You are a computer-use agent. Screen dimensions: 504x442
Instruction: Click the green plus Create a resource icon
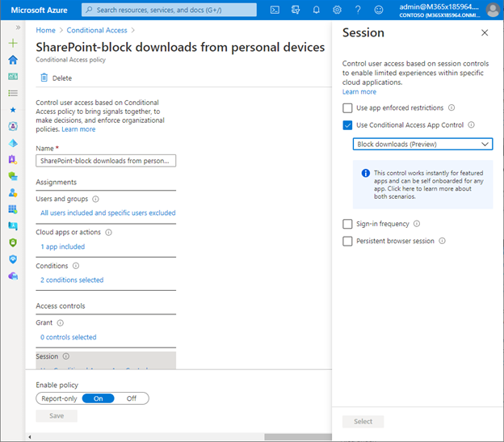[x=13, y=43]
